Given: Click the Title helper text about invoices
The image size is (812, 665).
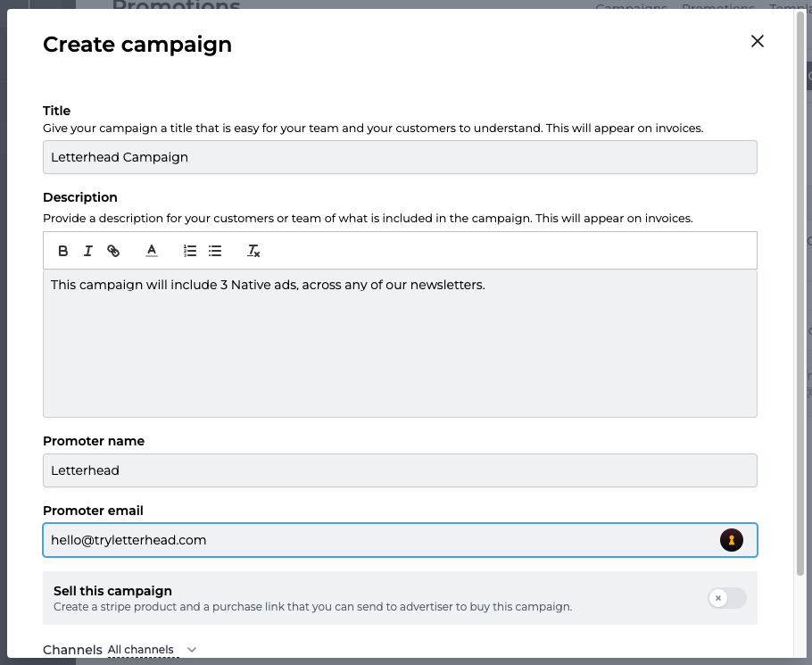Looking at the screenshot, I should (x=373, y=128).
